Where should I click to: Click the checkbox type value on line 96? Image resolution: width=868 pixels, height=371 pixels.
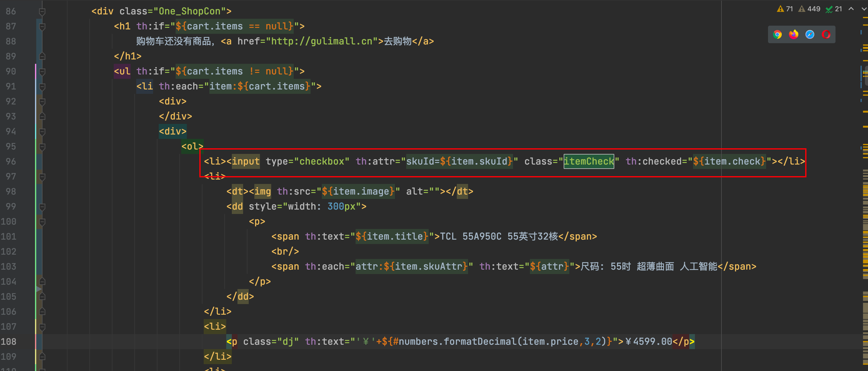pos(322,161)
